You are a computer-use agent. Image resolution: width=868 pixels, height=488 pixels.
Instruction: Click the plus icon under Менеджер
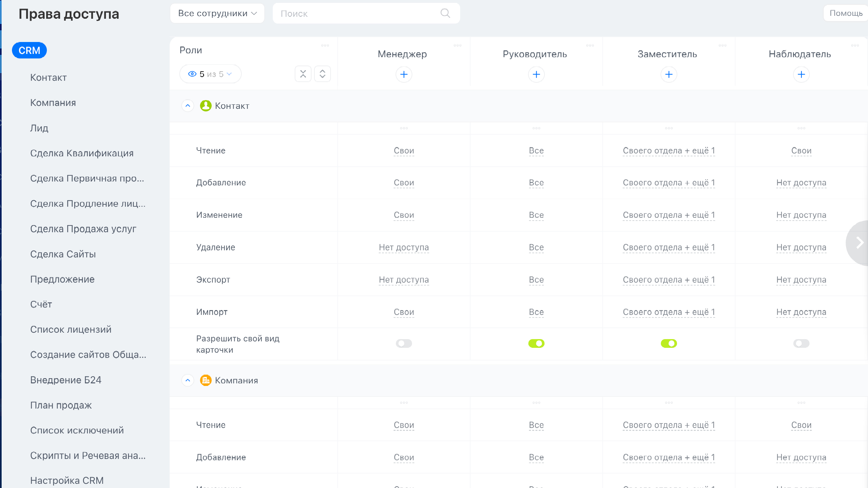(404, 74)
